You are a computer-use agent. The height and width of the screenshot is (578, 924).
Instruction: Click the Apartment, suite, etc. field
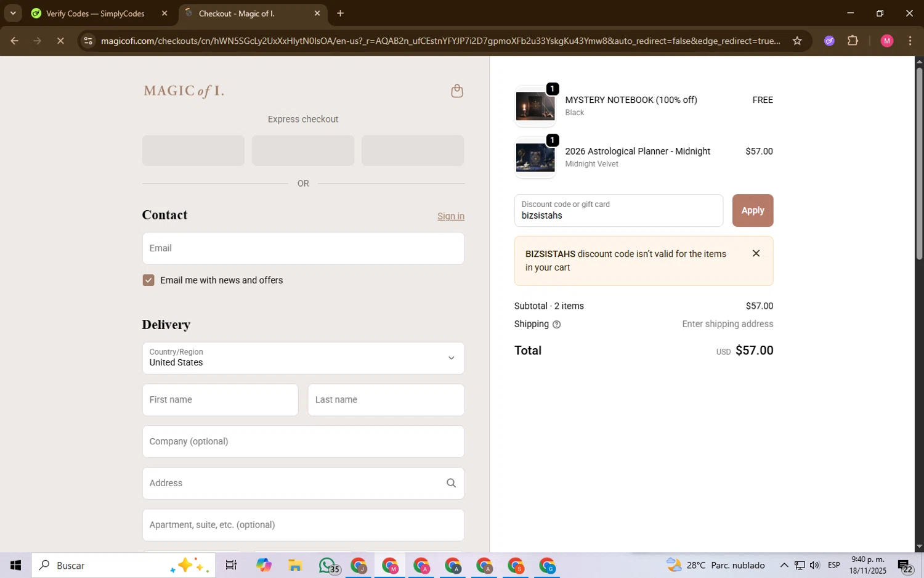303,525
